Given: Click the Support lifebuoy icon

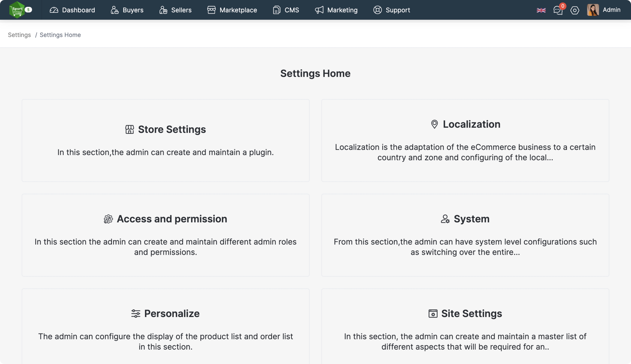Looking at the screenshot, I should coord(378,10).
